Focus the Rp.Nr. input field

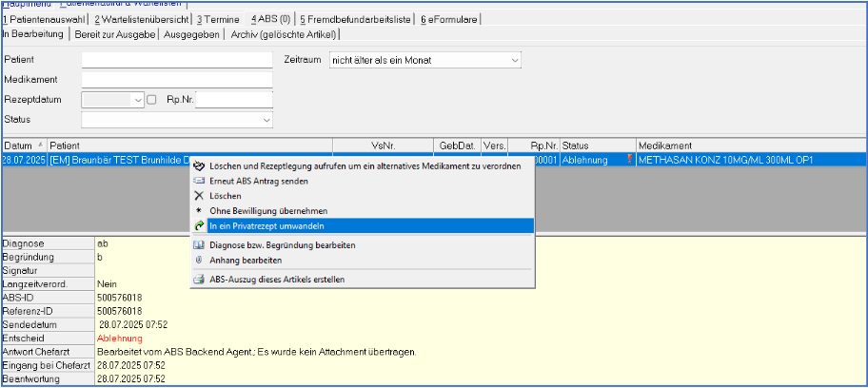point(234,100)
